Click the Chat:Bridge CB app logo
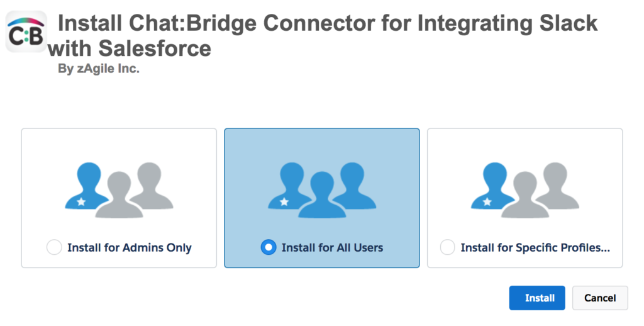Screen dimensions: 644x326 tap(26, 32)
